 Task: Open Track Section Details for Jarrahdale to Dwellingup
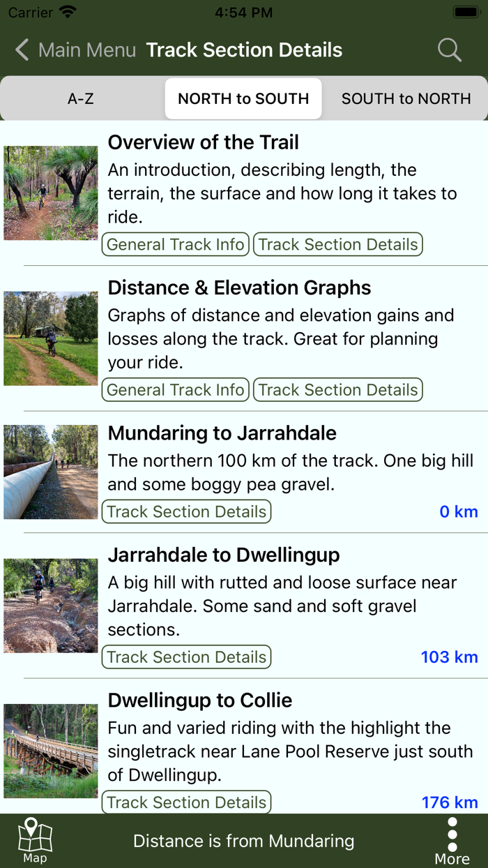pos(185,657)
